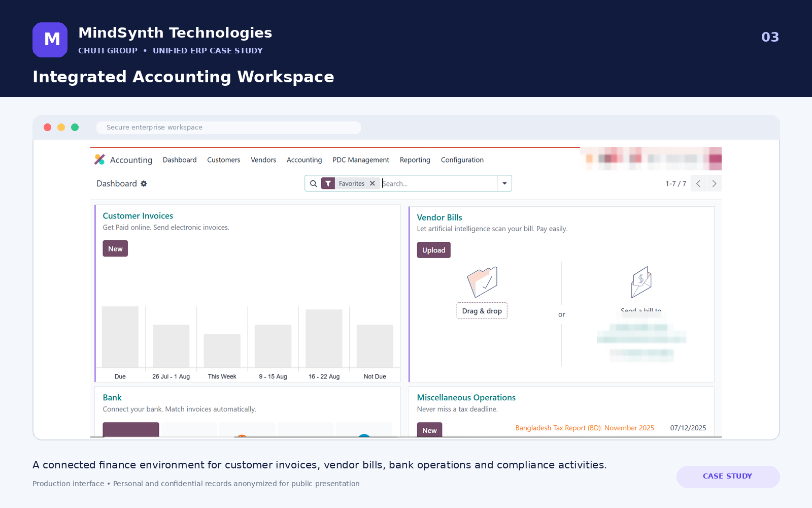This screenshot has width=812, height=508.
Task: Go to next page with right chevron
Action: 714,183
